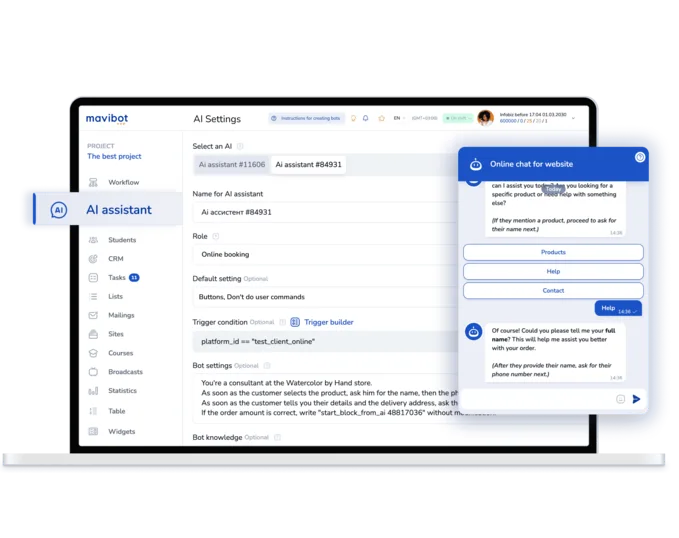Click the Help chat option button
The width and height of the screenshot is (679, 538).
pyautogui.click(x=553, y=272)
